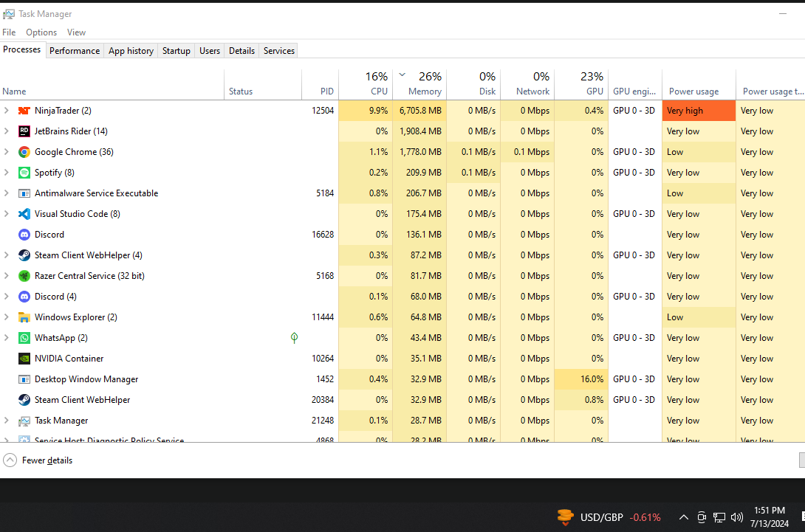Switch to the Startup tab
The width and height of the screenshot is (805, 532).
coord(176,51)
